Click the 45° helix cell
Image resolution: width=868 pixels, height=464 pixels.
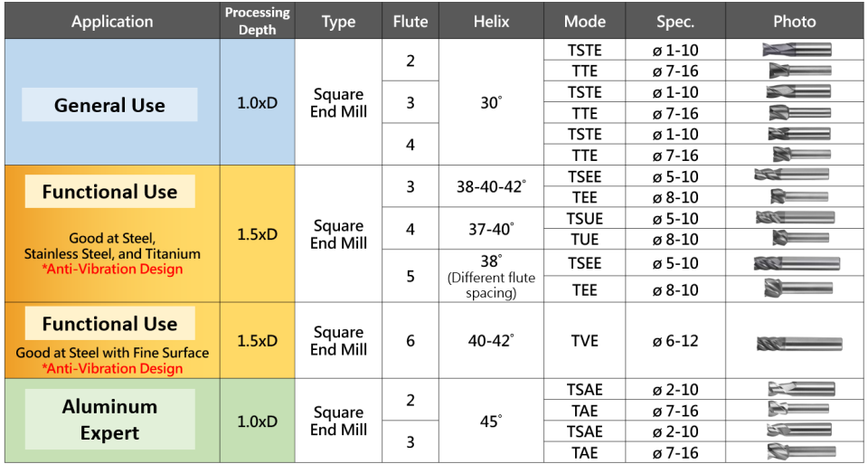click(x=491, y=421)
